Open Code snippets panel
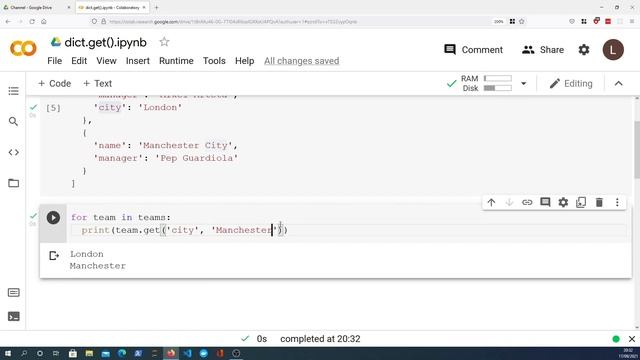 [x=13, y=152]
